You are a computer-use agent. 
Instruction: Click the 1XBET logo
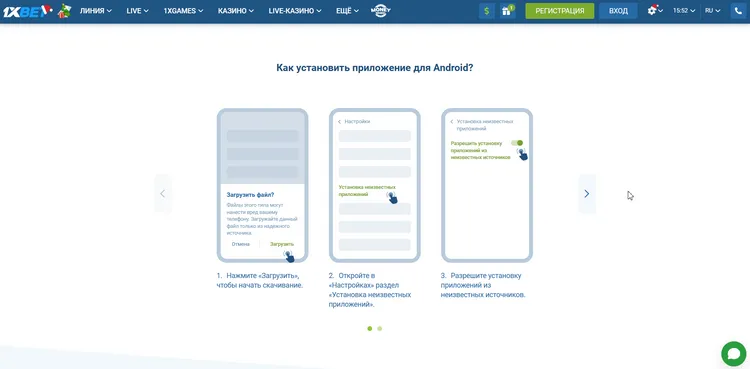27,11
